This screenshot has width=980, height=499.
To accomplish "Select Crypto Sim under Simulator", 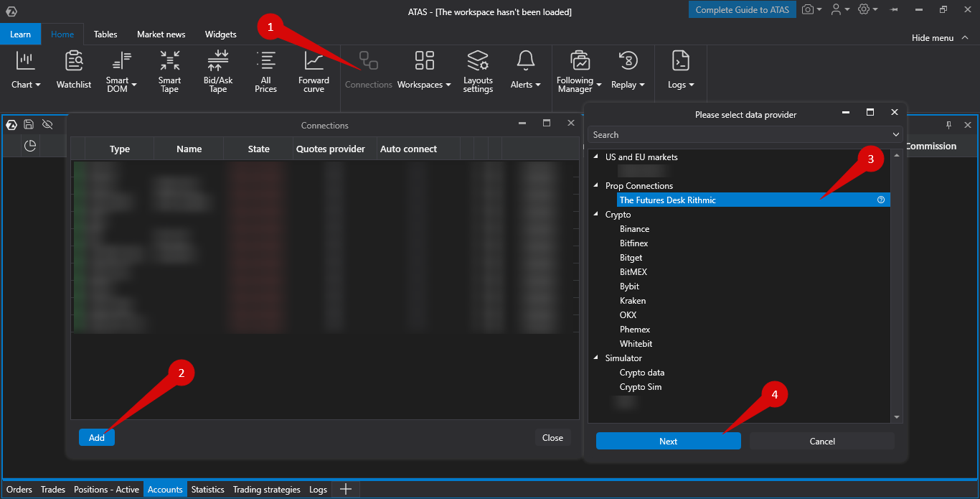I will pos(641,387).
